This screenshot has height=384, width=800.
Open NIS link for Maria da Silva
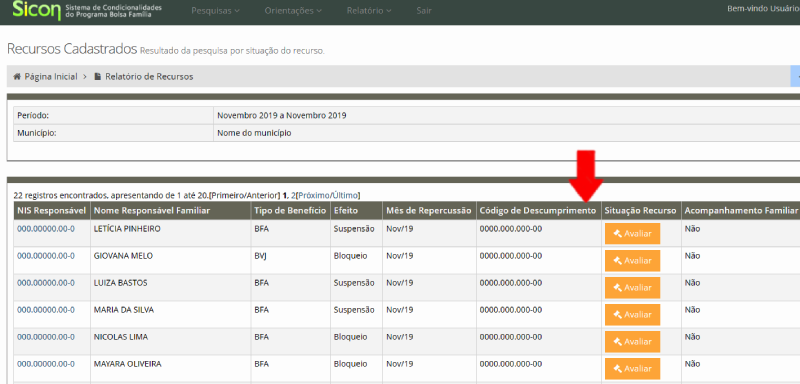(x=46, y=310)
